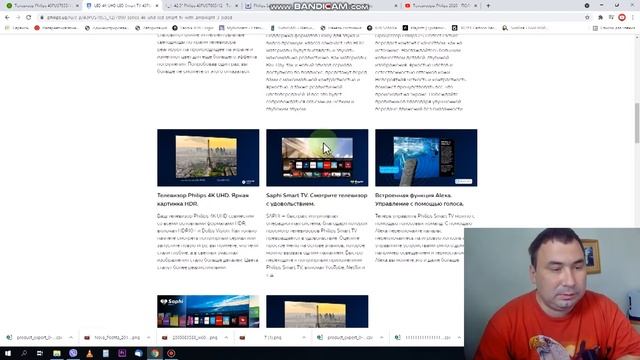Screen dimensions: 640x360
Task: Open Viber from the taskbar
Action: (73, 353)
